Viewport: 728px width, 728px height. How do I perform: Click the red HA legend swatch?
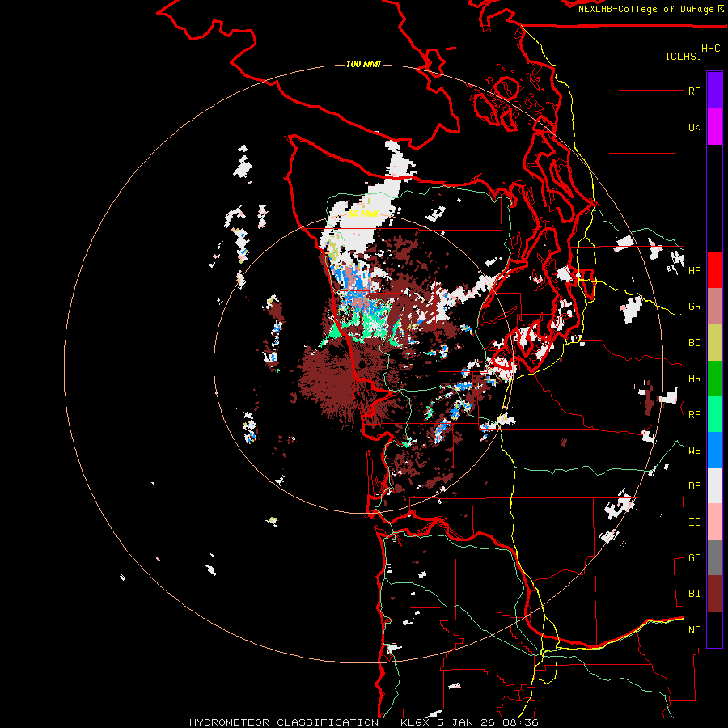click(714, 270)
